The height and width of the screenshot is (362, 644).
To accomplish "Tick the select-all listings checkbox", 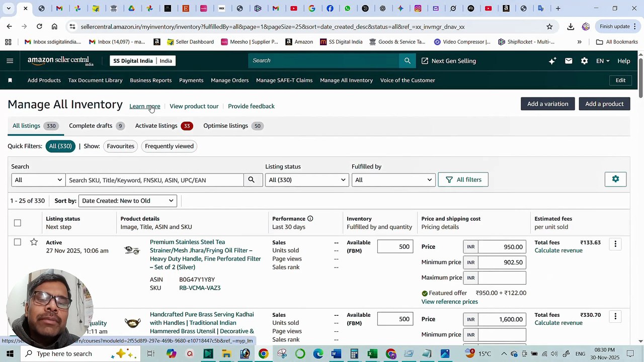I will coord(18,223).
